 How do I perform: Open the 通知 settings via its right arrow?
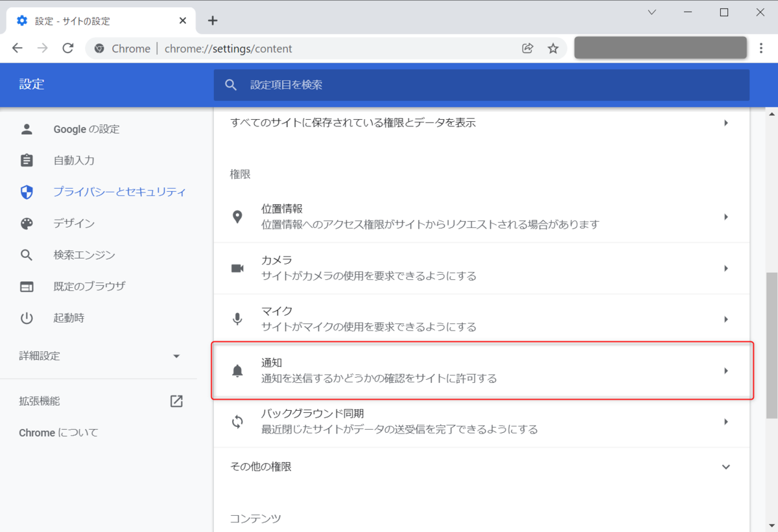(725, 370)
